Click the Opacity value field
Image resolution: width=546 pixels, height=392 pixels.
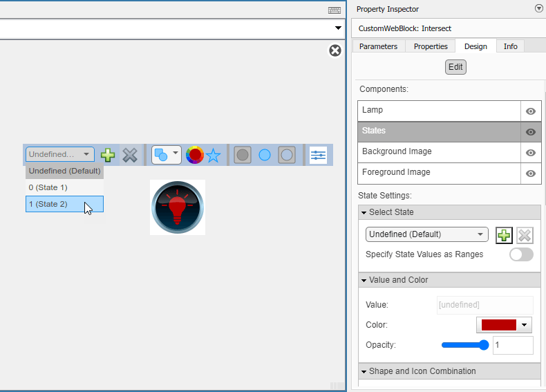(513, 345)
